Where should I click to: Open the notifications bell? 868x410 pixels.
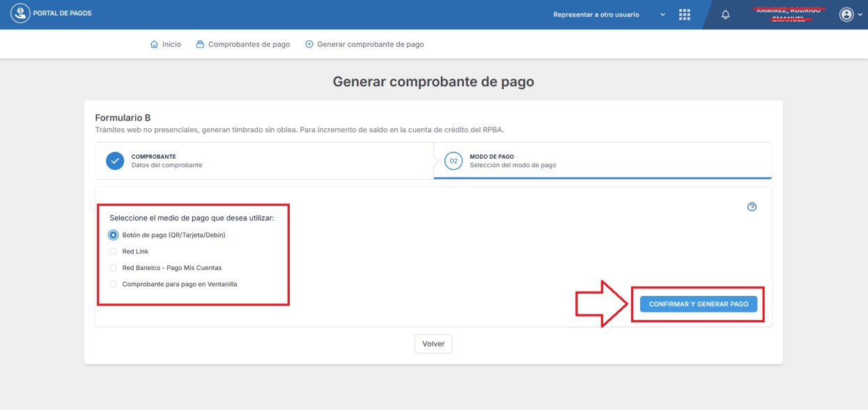[725, 15]
